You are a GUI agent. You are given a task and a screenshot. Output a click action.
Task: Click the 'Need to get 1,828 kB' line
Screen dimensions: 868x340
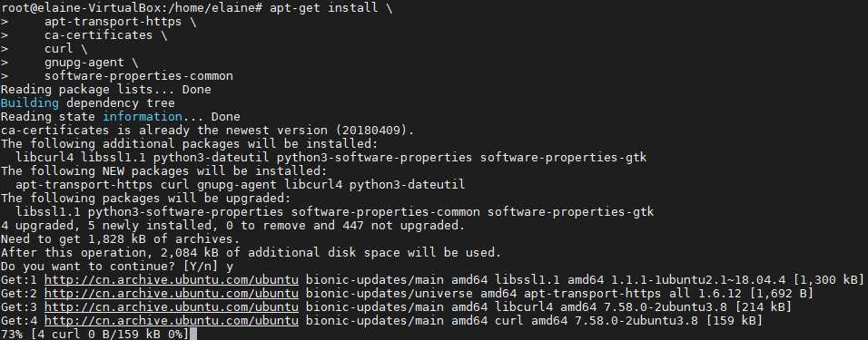(x=120, y=238)
